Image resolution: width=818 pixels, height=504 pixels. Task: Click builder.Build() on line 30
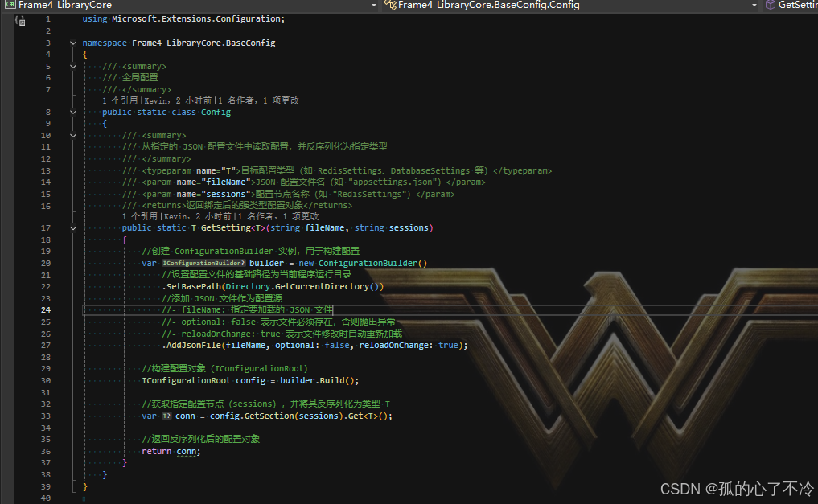(317, 380)
